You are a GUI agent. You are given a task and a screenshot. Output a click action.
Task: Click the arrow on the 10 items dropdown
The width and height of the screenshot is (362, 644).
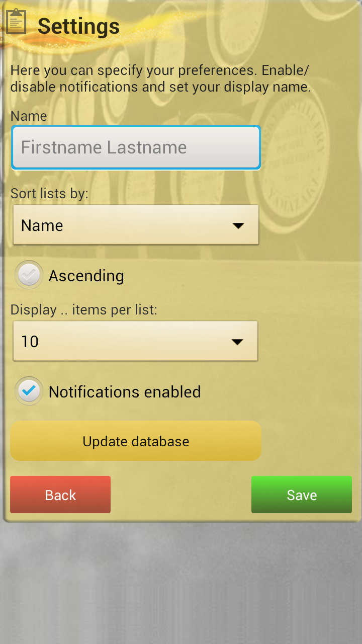[237, 342]
